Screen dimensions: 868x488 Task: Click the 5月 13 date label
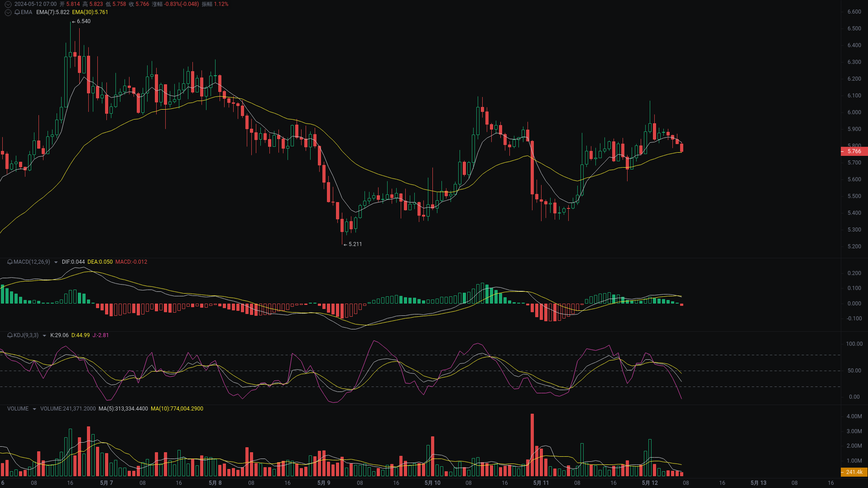tap(758, 483)
